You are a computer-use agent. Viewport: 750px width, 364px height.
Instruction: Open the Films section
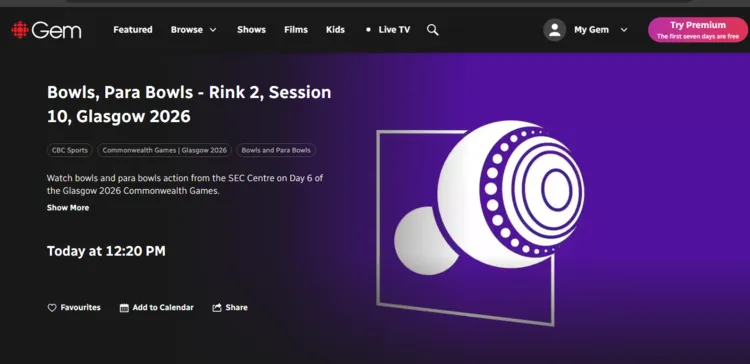tap(296, 30)
